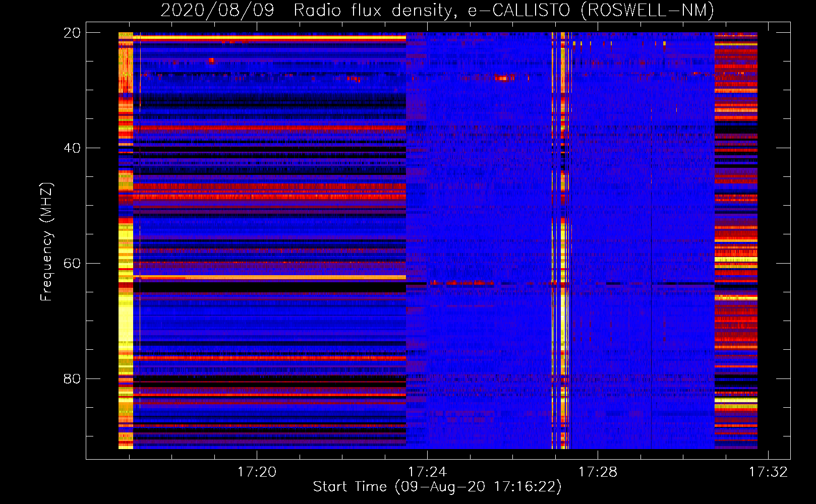Viewport: 816px width, 504px height.
Task: Click the 17:32 time tick label
Action: (x=768, y=472)
